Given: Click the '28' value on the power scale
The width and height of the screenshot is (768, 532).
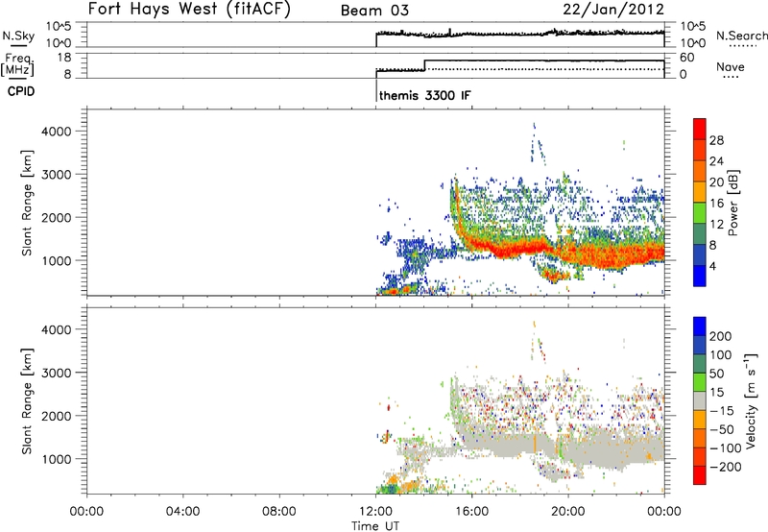Looking at the screenshot, I should pos(716,140).
